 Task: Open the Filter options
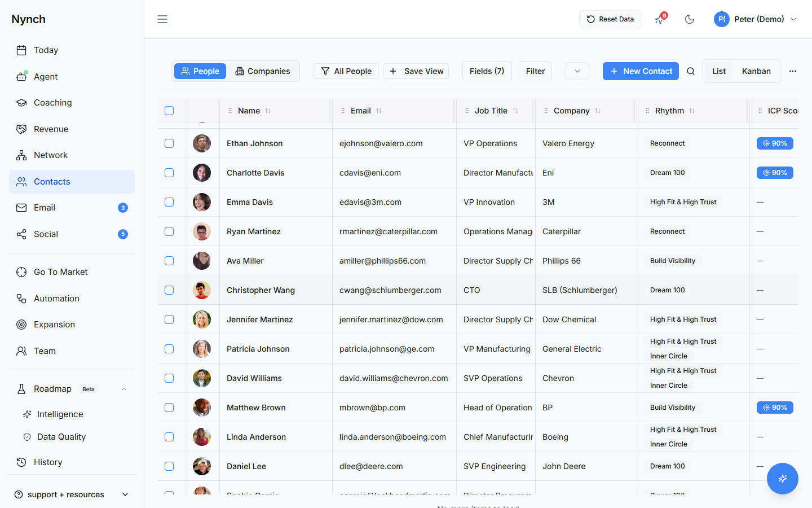click(x=535, y=71)
